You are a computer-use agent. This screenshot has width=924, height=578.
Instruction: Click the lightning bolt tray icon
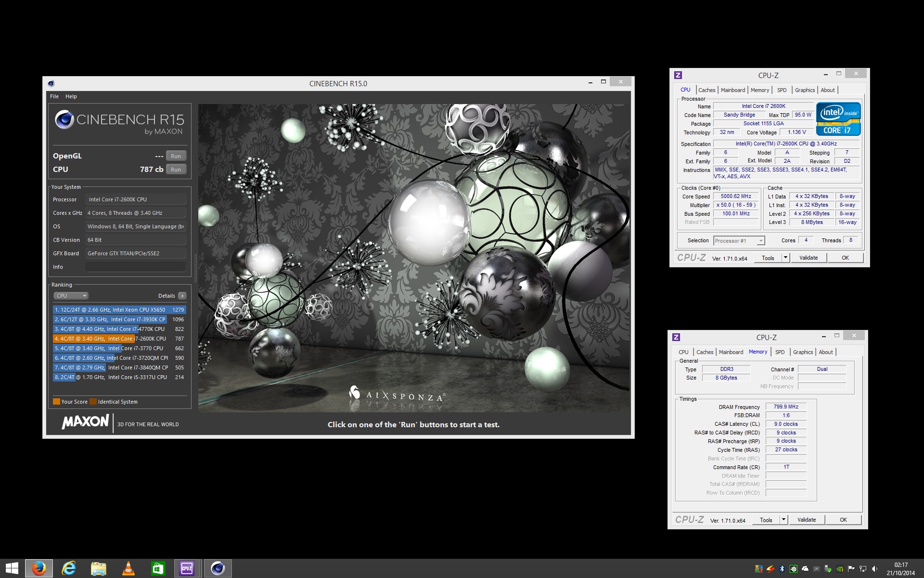(770, 569)
